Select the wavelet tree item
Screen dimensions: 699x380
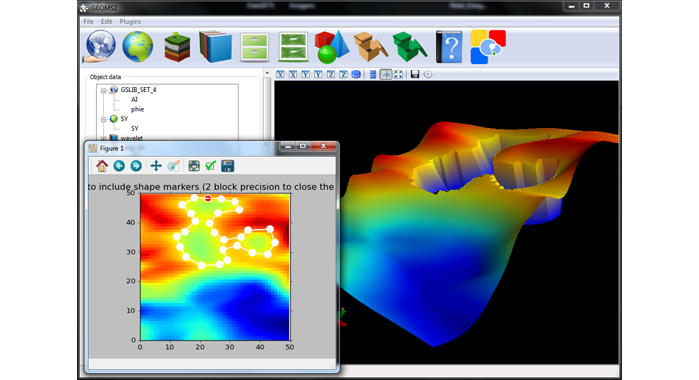pyautogui.click(x=132, y=138)
